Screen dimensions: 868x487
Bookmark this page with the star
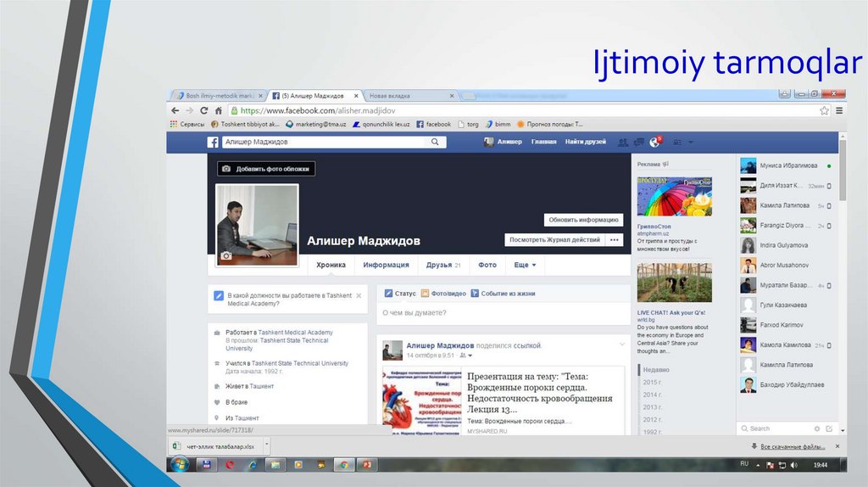824,111
